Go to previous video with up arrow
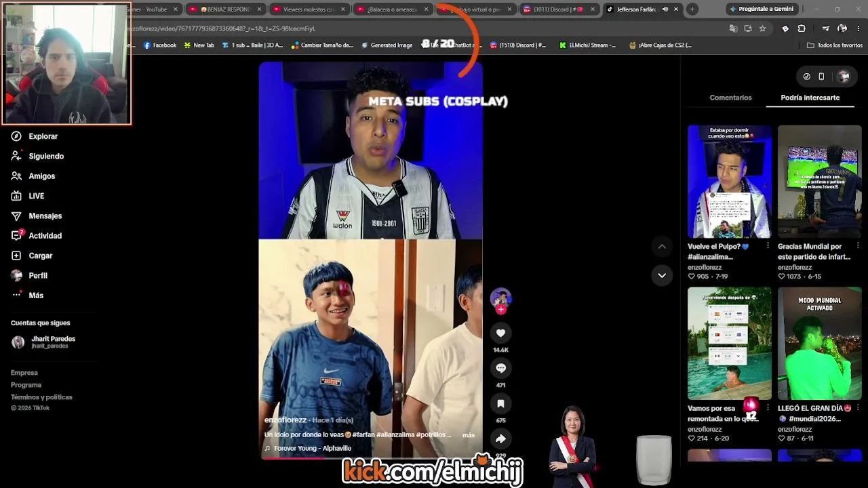 point(662,247)
